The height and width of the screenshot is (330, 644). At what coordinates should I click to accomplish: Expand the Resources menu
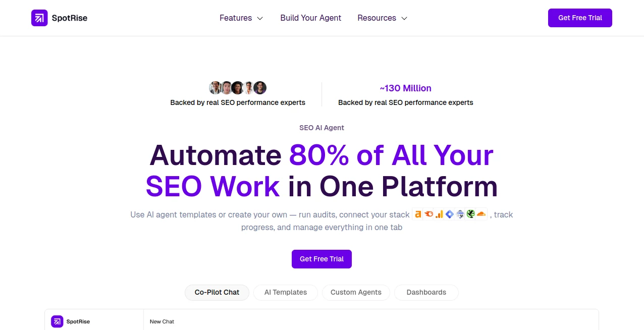377,18
